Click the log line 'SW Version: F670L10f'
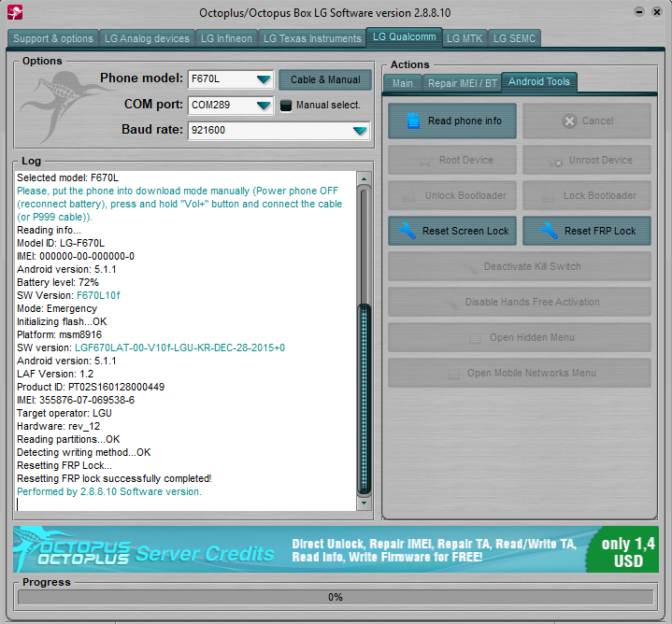 click(x=68, y=295)
